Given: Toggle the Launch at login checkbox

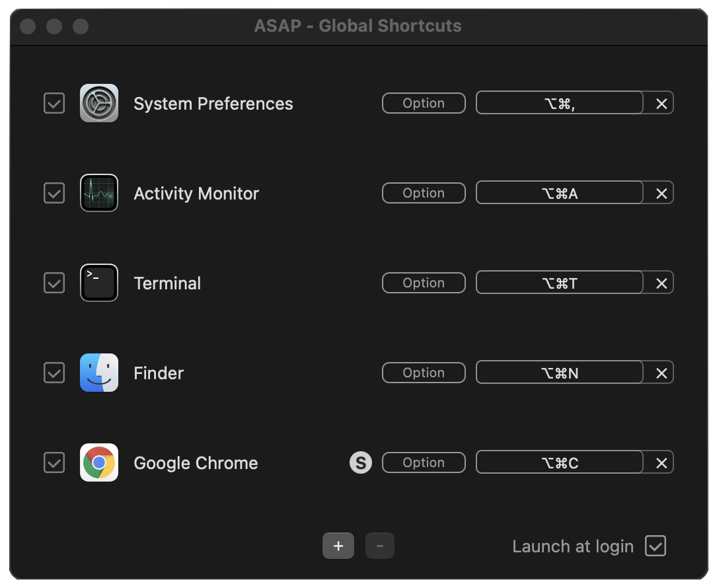Looking at the screenshot, I should [x=656, y=546].
